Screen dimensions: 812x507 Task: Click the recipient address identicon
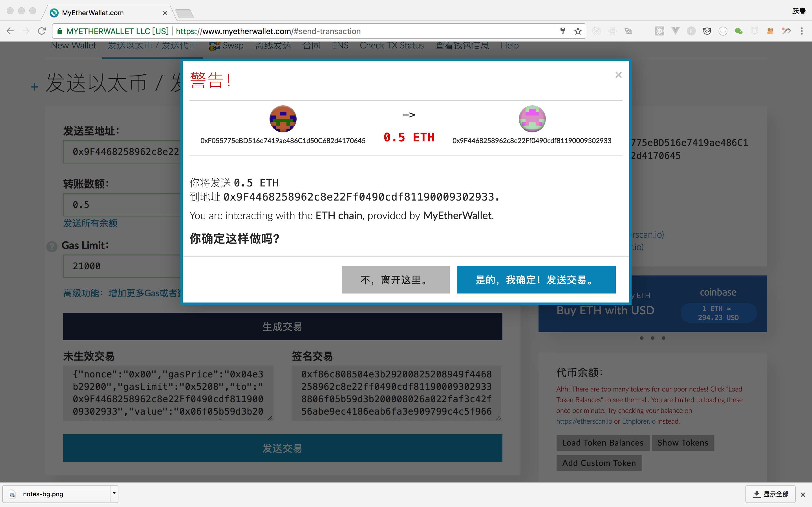[532, 119]
